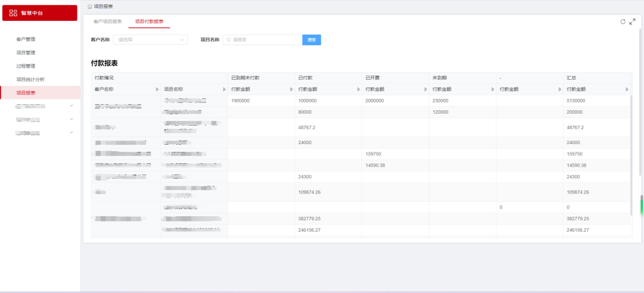The height and width of the screenshot is (293, 644).
Task: Expand the blurred sidebar menu directly below 项目报表
Action: tap(41, 105)
